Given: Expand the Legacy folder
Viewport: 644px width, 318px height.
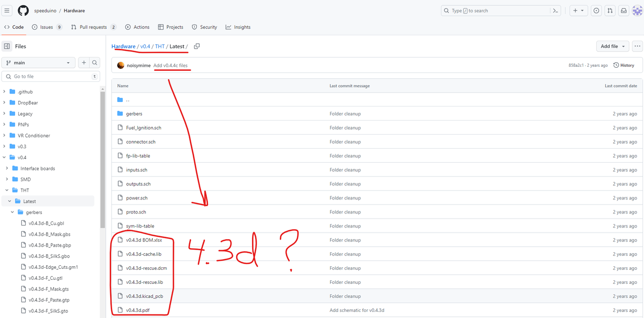Looking at the screenshot, I should pyautogui.click(x=5, y=114).
